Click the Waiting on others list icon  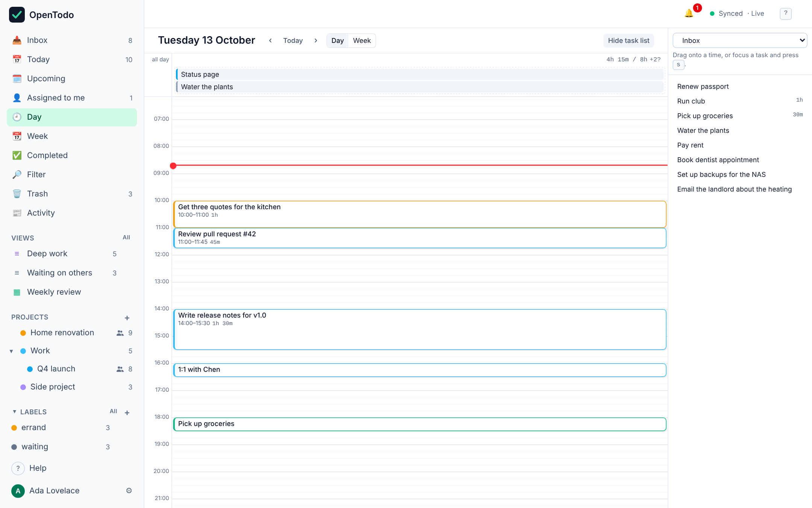17,273
